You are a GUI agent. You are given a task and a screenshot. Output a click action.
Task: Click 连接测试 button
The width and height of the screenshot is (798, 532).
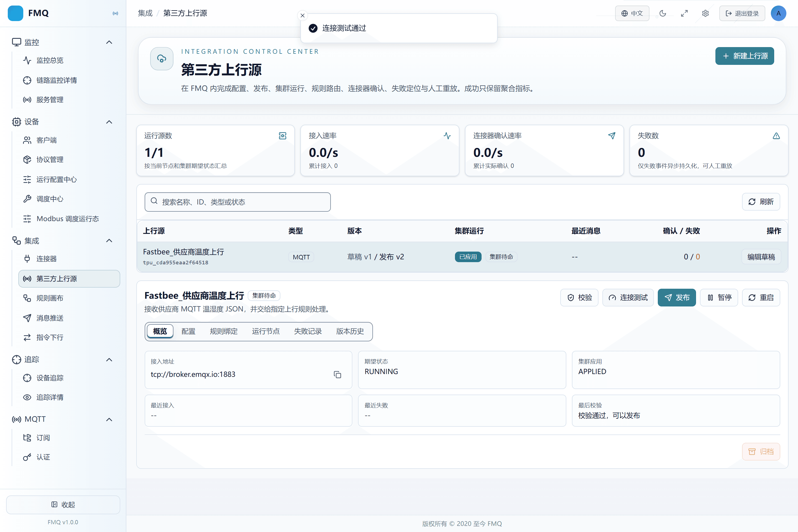pyautogui.click(x=628, y=298)
